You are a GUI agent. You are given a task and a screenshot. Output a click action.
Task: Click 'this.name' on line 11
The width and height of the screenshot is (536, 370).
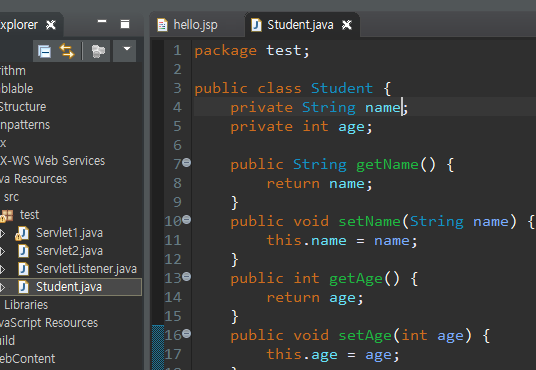pyautogui.click(x=307, y=240)
